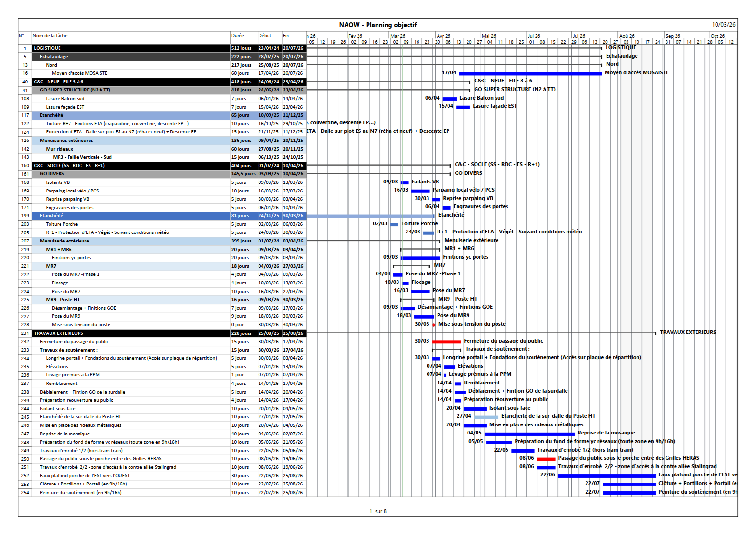The width and height of the screenshot is (756, 535).
Task: Select the TRAVAUX EXTERIEURS summary task row
Action: pyautogui.click(x=131, y=333)
